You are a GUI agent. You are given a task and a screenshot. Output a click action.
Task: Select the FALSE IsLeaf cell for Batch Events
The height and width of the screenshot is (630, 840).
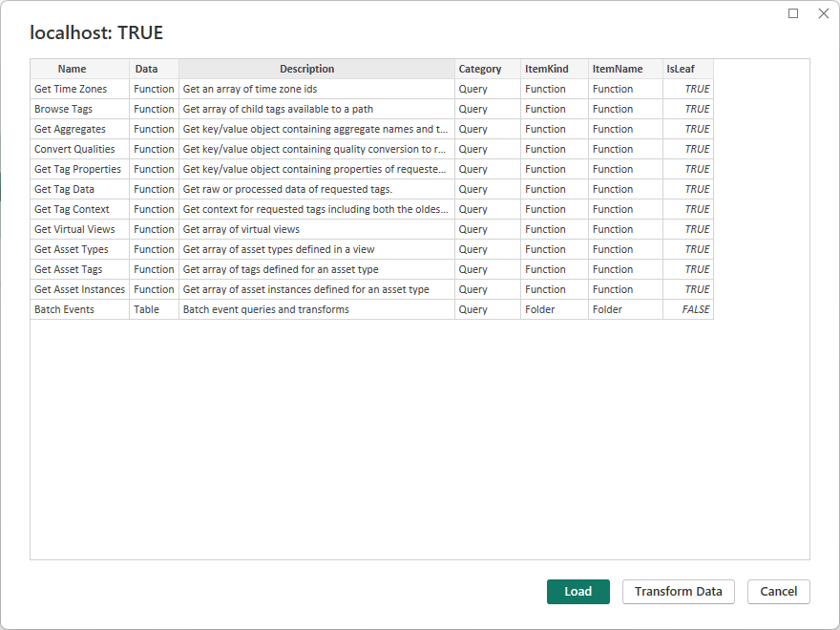(696, 309)
